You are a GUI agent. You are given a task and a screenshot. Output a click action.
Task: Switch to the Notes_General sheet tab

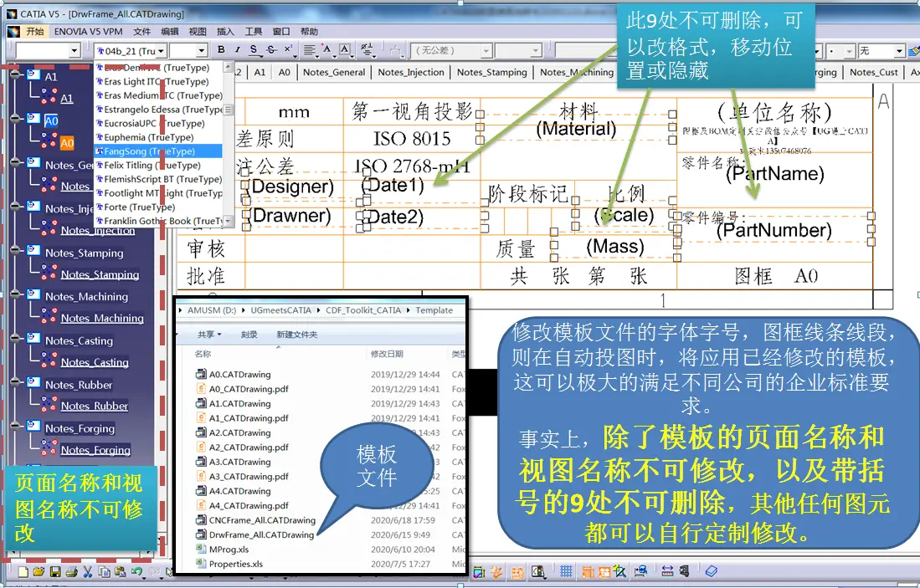click(334, 72)
